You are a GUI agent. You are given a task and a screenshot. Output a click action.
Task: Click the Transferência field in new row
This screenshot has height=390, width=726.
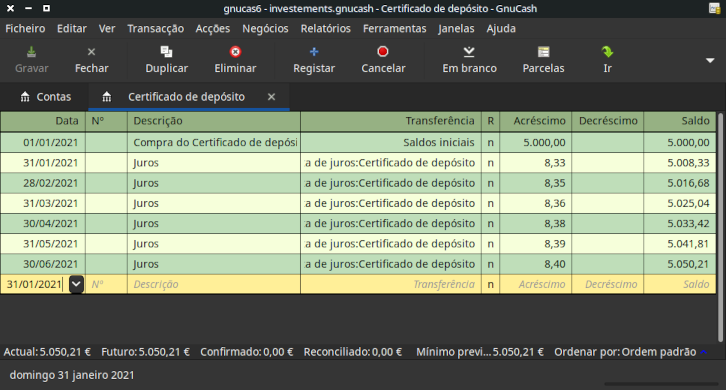pos(391,284)
